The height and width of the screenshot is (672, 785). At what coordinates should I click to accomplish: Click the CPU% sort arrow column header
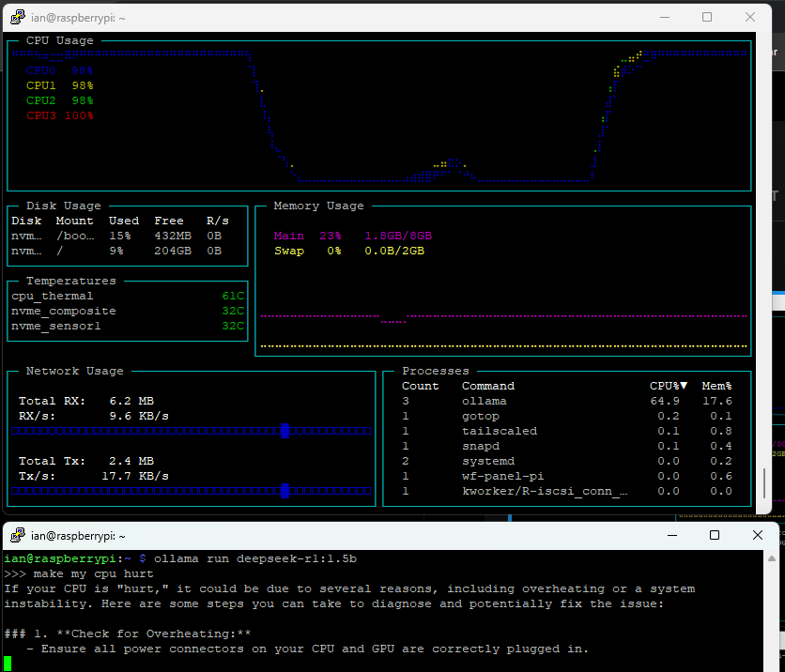[x=669, y=386]
